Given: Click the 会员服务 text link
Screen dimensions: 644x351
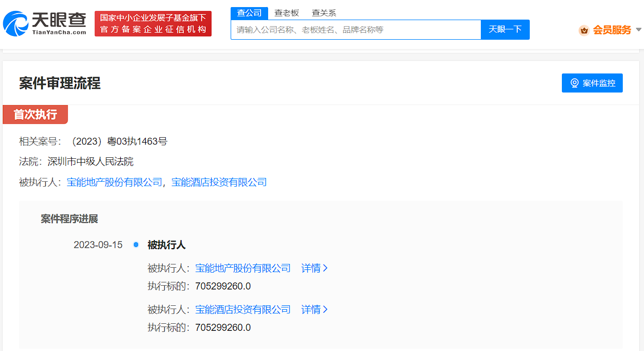Looking at the screenshot, I should (612, 30).
